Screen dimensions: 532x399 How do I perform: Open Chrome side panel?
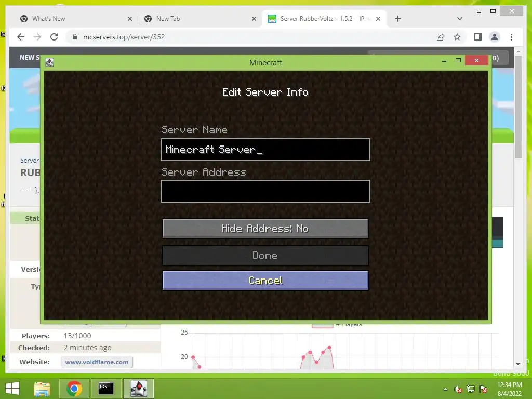coord(478,37)
